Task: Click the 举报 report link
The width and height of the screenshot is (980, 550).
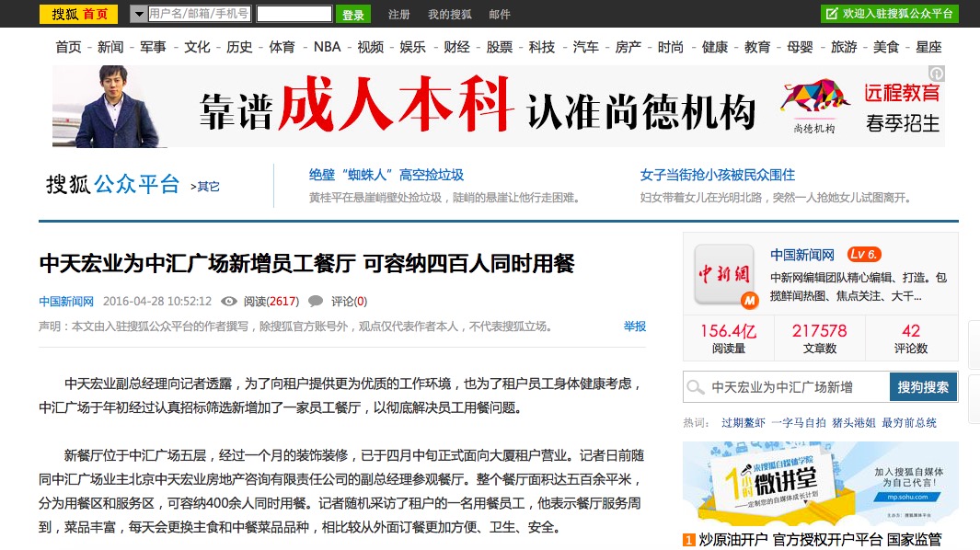Action: click(x=635, y=326)
